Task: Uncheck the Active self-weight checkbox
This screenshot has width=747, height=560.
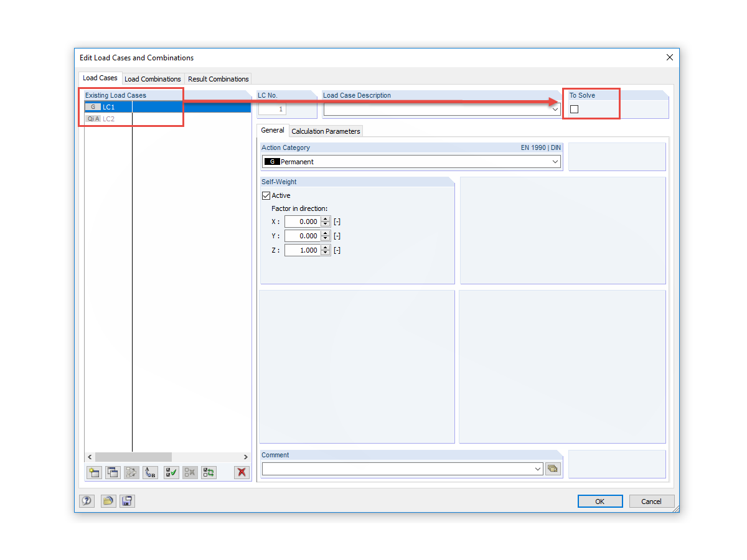Action: pyautogui.click(x=266, y=195)
